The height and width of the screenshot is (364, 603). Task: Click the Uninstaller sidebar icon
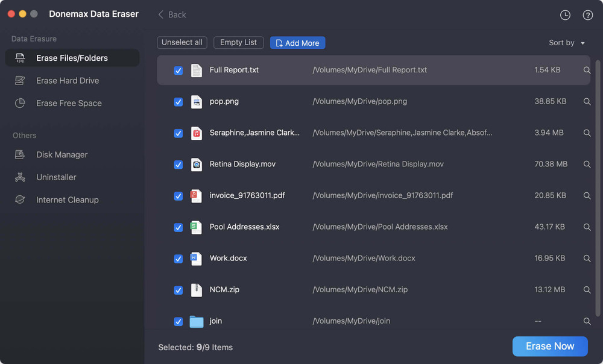click(x=20, y=177)
